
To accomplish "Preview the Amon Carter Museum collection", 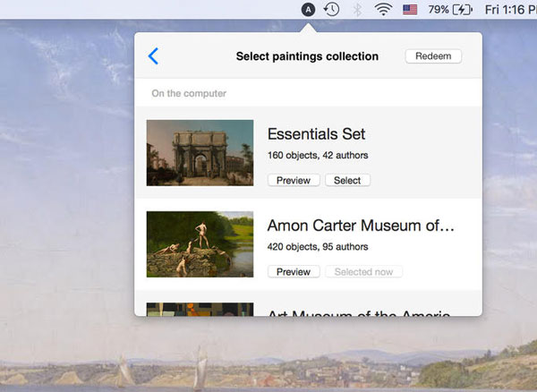I will pyautogui.click(x=294, y=272).
